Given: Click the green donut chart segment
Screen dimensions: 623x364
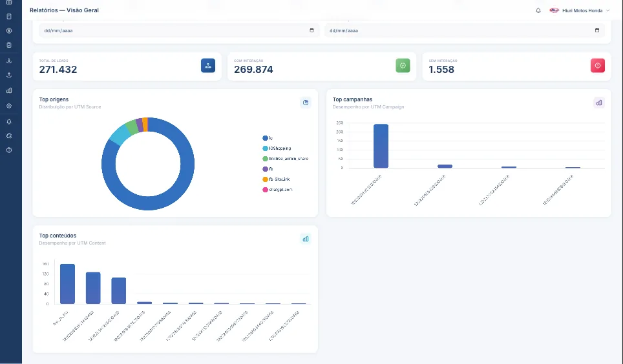Looking at the screenshot, I should point(132,126).
